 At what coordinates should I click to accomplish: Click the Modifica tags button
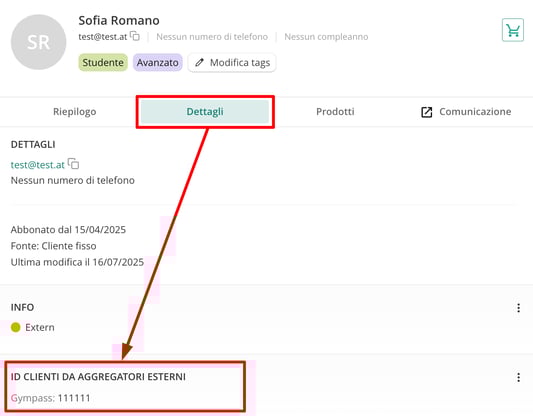(232, 63)
